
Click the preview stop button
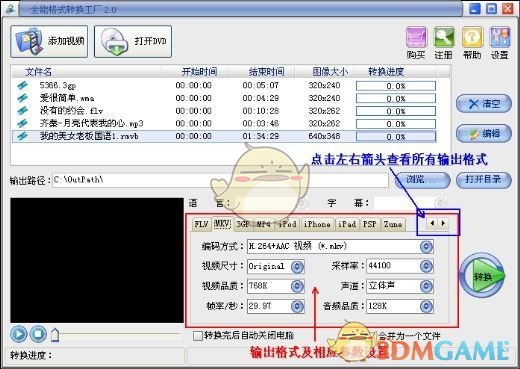point(38,334)
